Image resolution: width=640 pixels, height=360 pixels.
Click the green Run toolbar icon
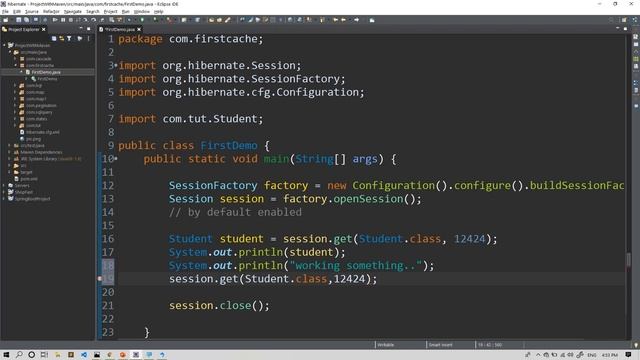[x=142, y=20]
